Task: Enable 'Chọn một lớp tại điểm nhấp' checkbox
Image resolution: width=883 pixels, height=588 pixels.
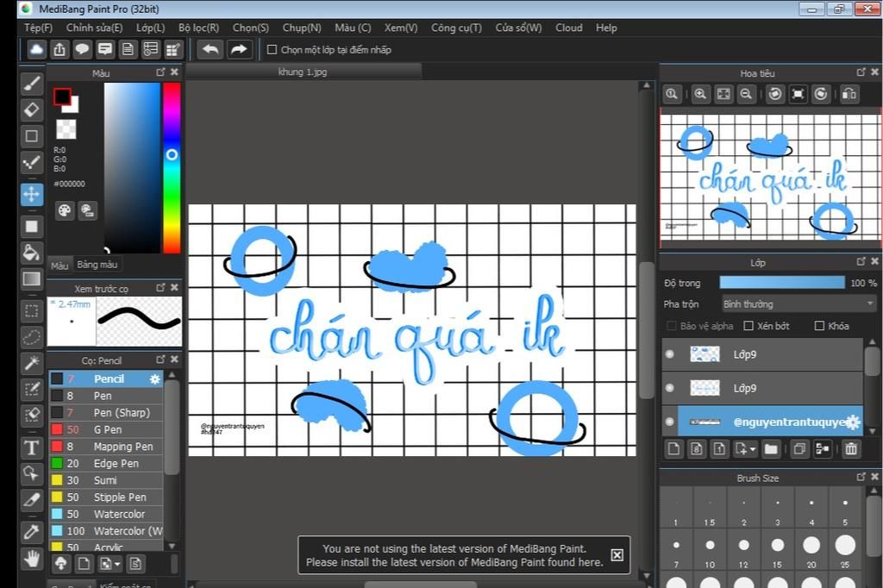Action: pyautogui.click(x=272, y=49)
